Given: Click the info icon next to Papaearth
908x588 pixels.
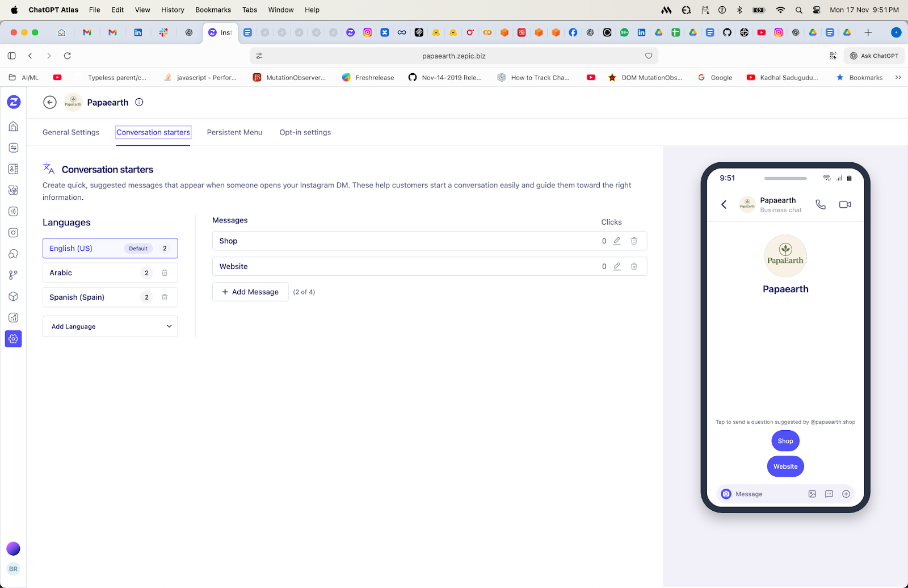Looking at the screenshot, I should click(x=139, y=102).
